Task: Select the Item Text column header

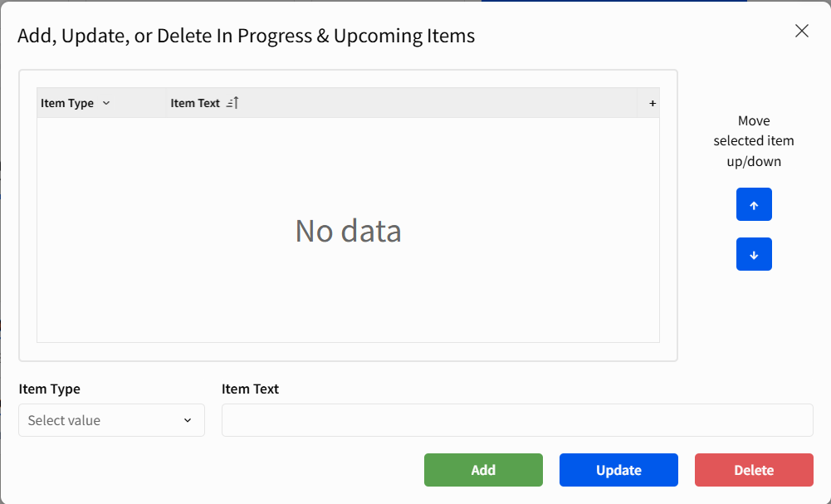Action: point(195,104)
